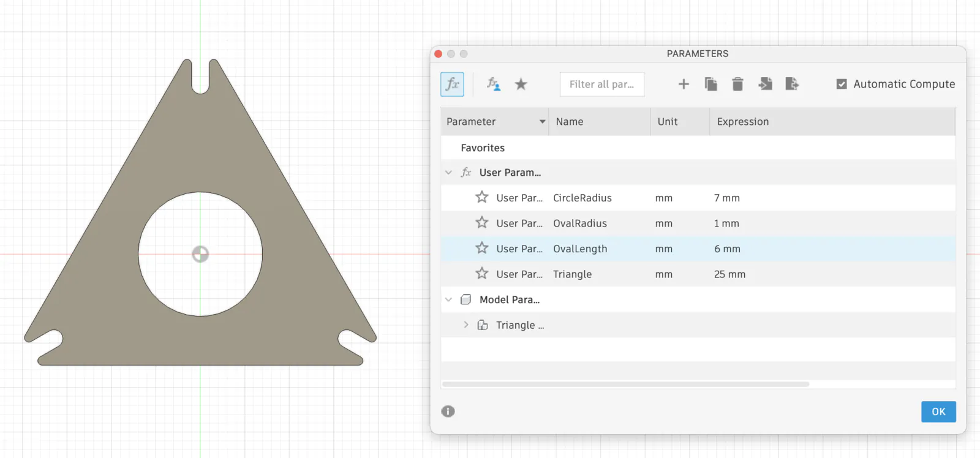
Task: Click the mm unit cell for OvalRadius
Action: point(664,224)
